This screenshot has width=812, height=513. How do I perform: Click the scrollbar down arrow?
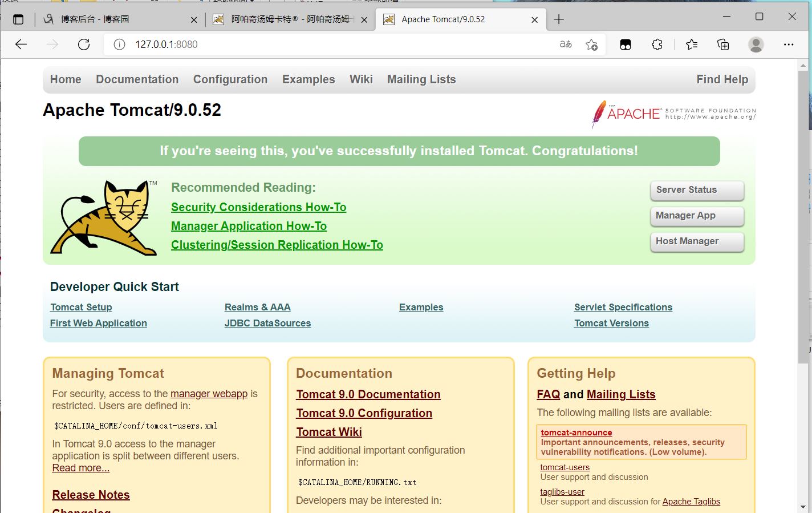[803, 507]
